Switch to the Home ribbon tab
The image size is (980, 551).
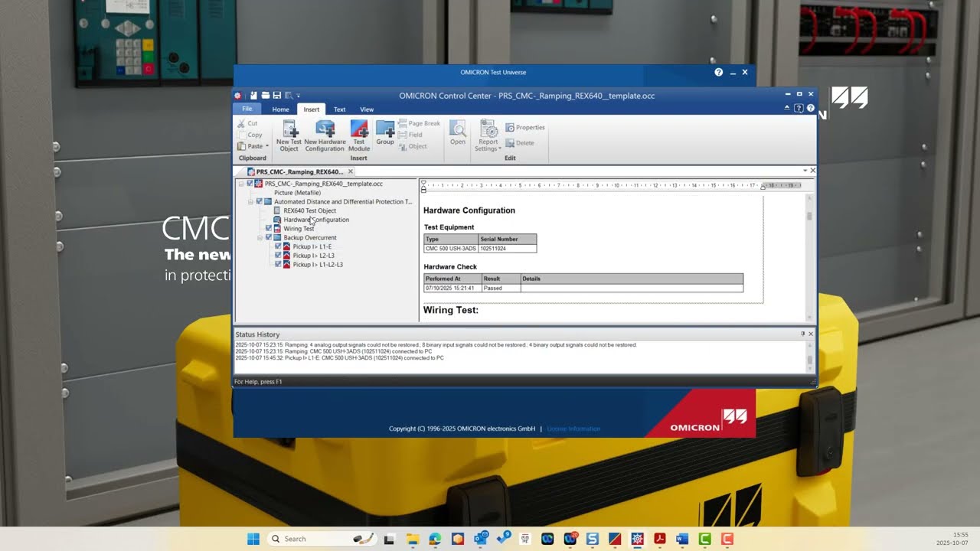pos(280,109)
